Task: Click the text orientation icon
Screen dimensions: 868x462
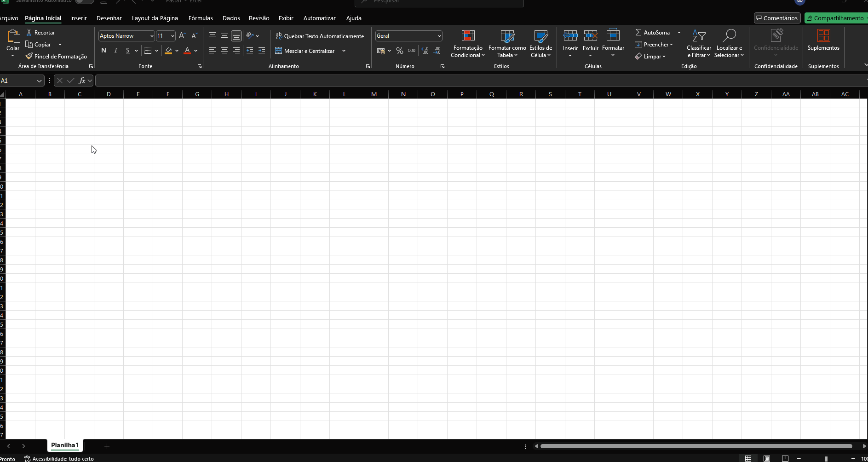Action: [250, 35]
